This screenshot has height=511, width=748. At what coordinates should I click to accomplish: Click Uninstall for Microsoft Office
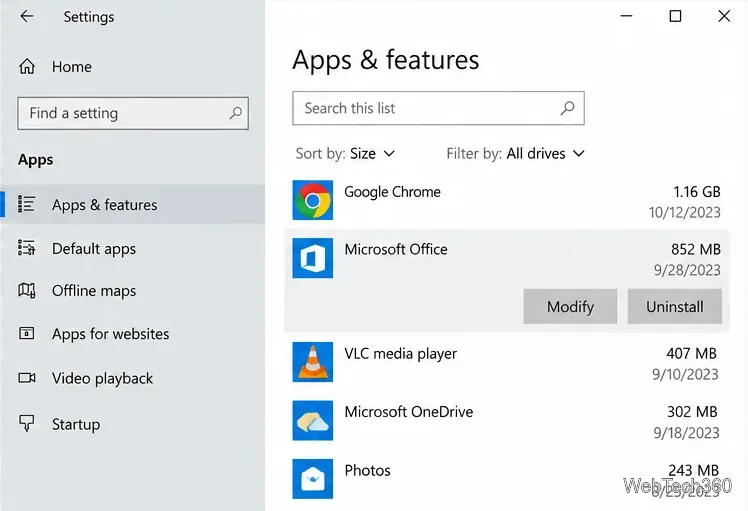(675, 306)
